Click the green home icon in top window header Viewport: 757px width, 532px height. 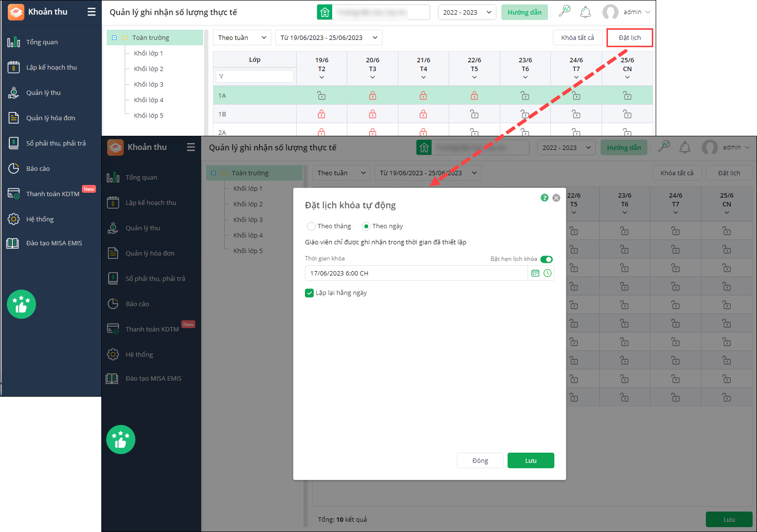325,12
